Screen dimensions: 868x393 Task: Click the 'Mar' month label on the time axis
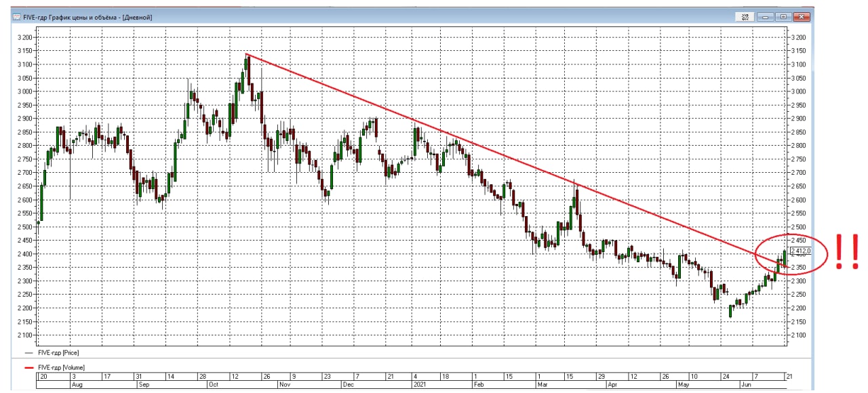(x=542, y=384)
